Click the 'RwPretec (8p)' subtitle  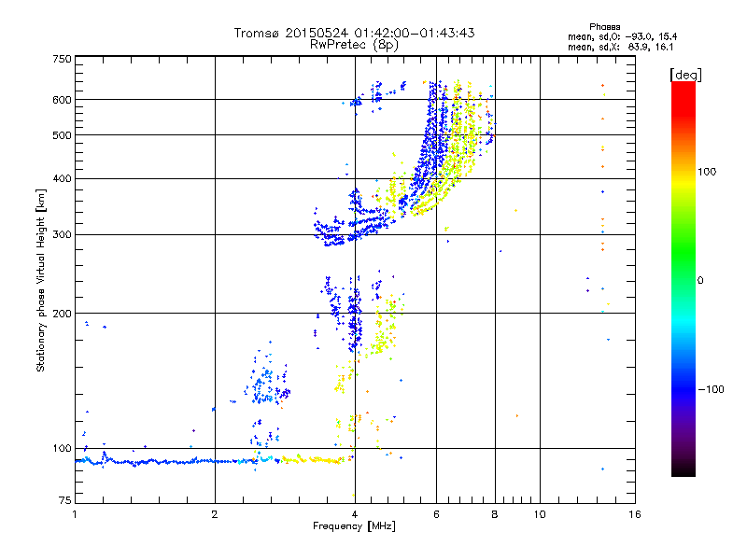(354, 45)
